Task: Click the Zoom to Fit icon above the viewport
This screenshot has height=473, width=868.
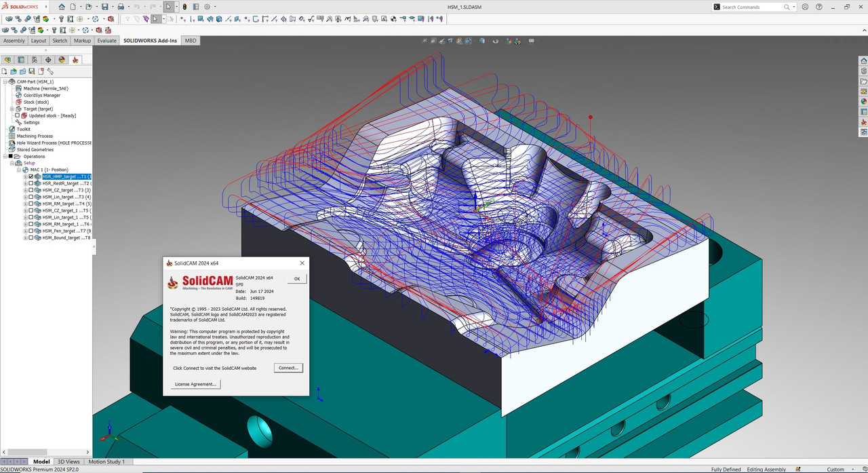Action: click(x=425, y=41)
